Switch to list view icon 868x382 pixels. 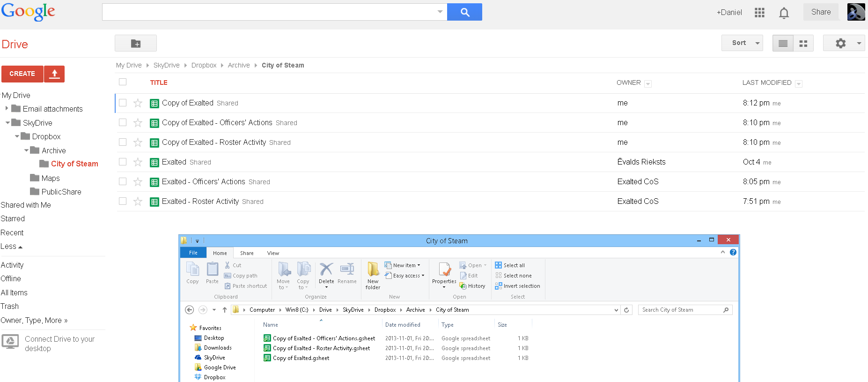(x=783, y=43)
